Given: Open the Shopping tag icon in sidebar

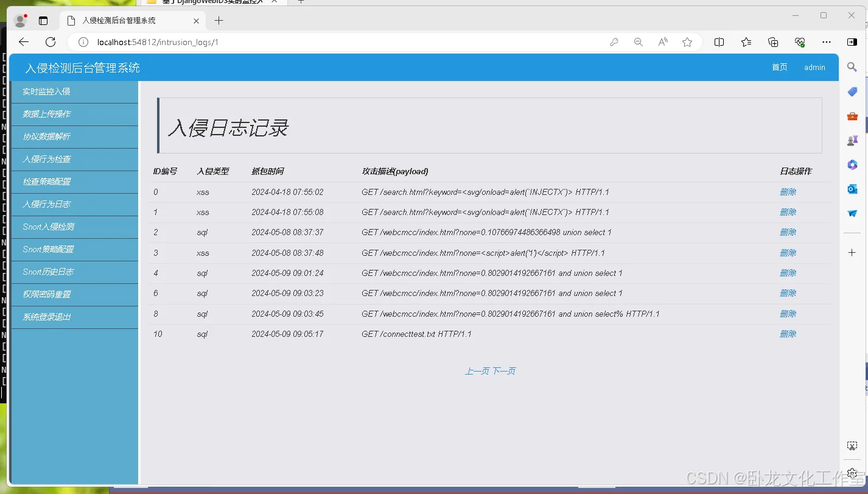Looking at the screenshot, I should tap(852, 91).
